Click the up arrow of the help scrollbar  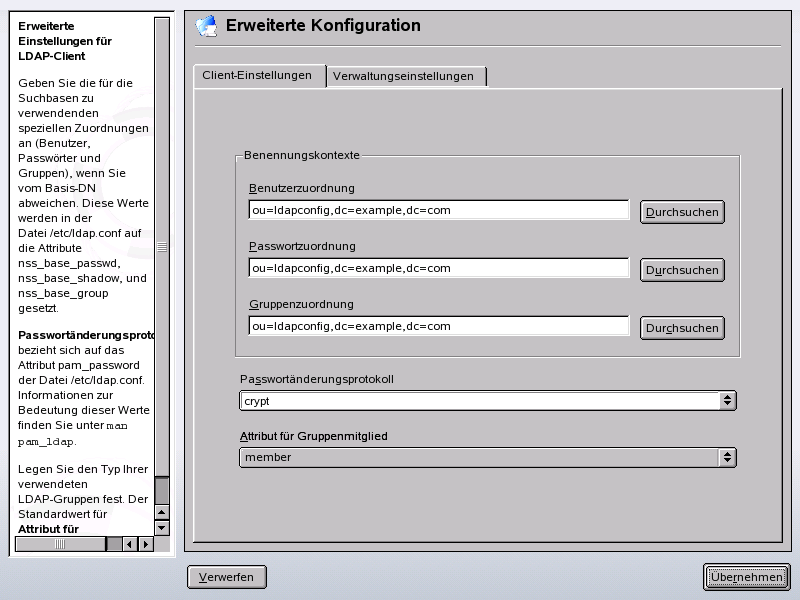(x=161, y=511)
